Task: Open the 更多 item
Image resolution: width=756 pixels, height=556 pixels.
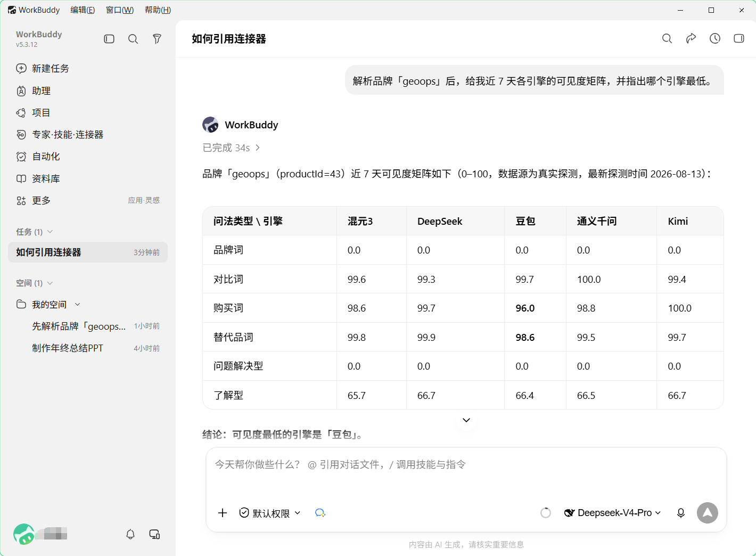Action: pyautogui.click(x=41, y=200)
